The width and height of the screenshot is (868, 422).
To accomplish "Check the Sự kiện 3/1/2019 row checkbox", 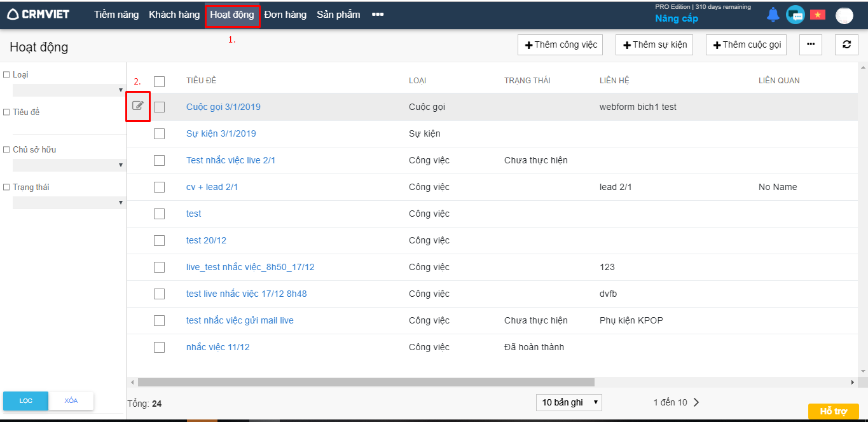I will (x=159, y=133).
